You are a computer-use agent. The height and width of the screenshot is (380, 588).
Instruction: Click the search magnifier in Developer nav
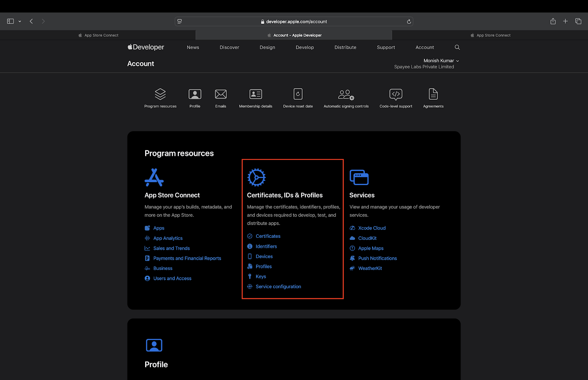457,47
